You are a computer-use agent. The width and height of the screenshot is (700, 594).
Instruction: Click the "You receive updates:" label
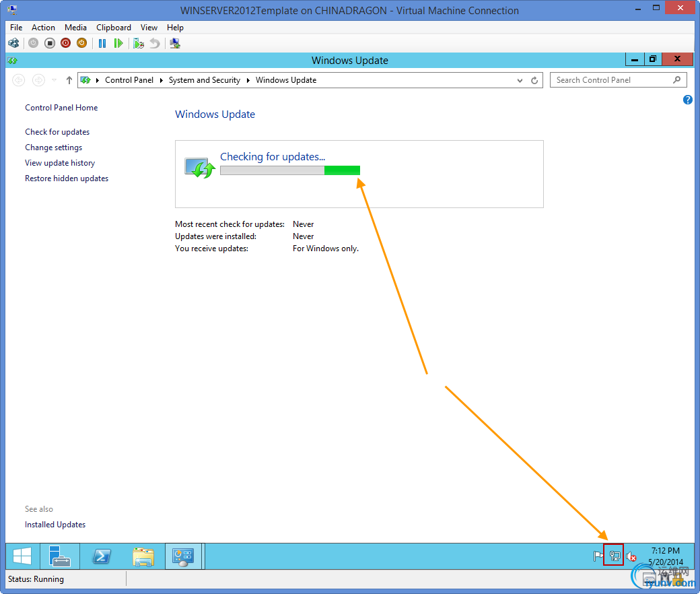[211, 249]
